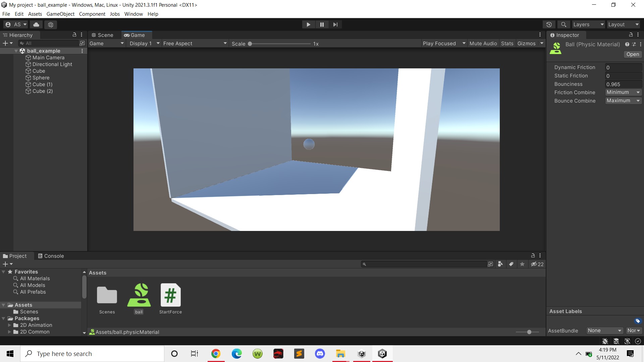Toggle hidden packages visibility (22)
This screenshot has width=644, height=362.
(x=537, y=264)
